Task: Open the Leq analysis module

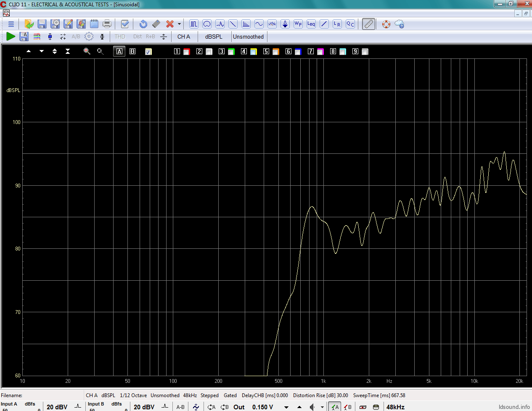Action: click(x=311, y=24)
